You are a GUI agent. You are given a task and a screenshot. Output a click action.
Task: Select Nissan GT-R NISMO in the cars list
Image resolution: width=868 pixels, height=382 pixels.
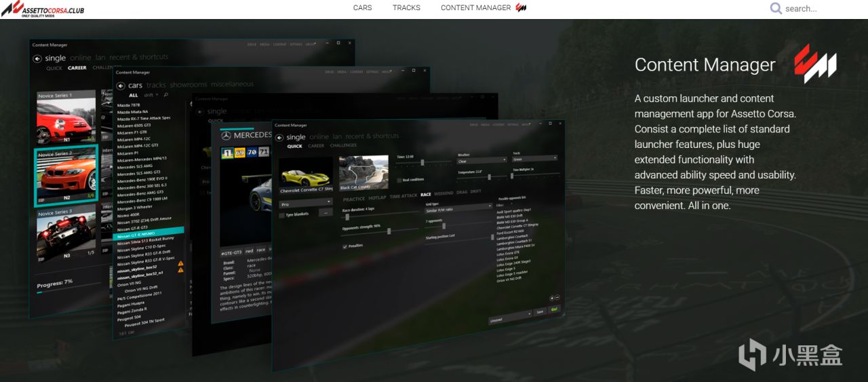pos(148,234)
